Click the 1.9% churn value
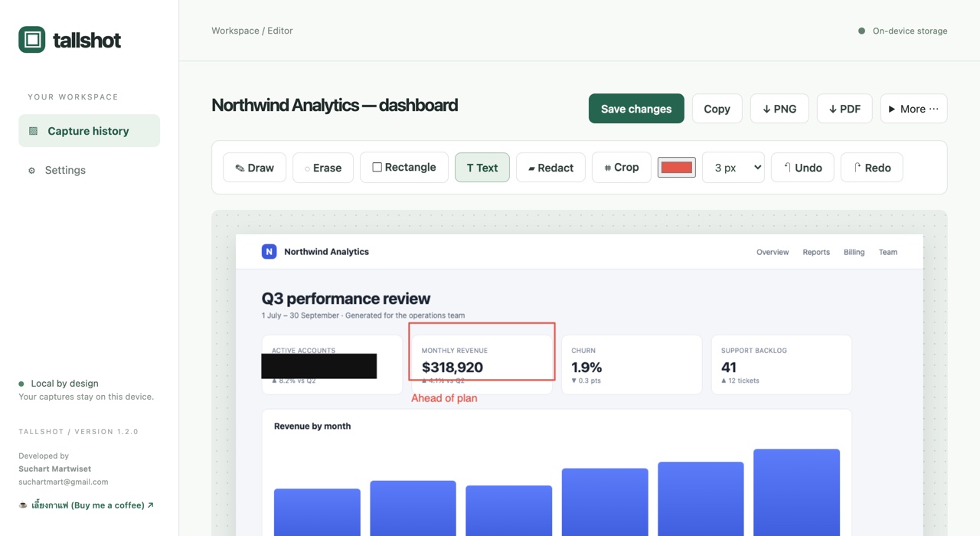980x536 pixels. click(x=586, y=368)
